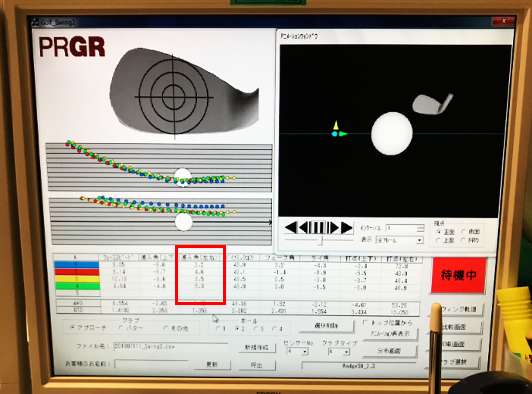Click the 打点(上下) column header
This screenshot has width=532, height=394.
tap(361, 258)
